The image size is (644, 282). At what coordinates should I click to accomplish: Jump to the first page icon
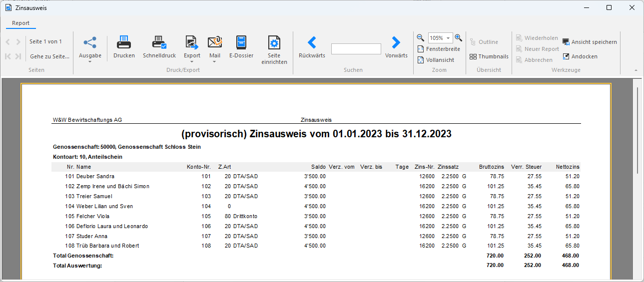click(x=8, y=56)
